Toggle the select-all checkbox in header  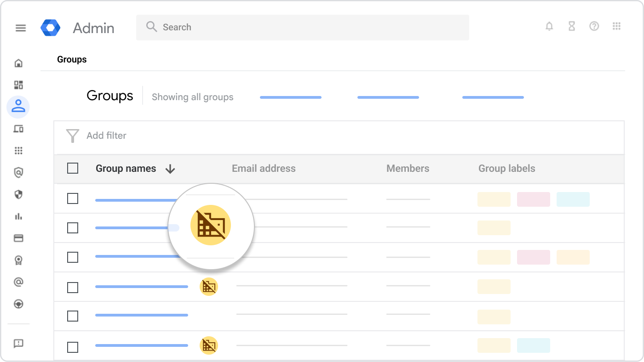click(x=73, y=169)
